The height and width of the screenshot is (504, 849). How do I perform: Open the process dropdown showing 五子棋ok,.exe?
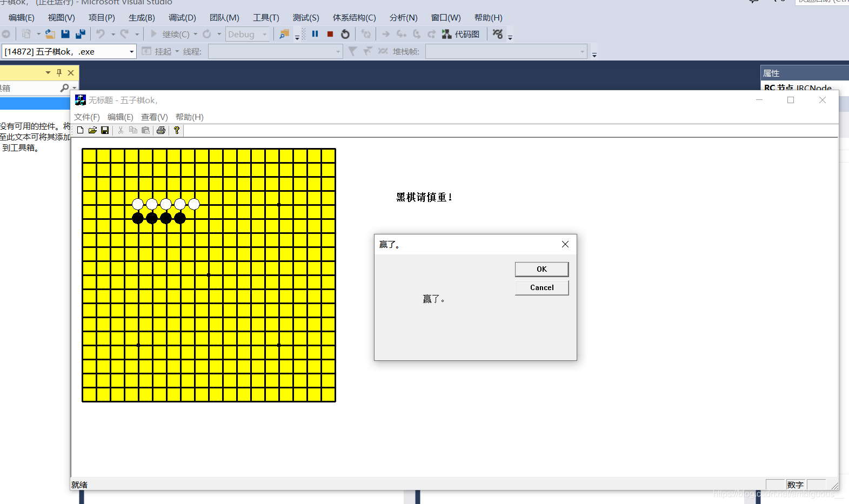(69, 51)
